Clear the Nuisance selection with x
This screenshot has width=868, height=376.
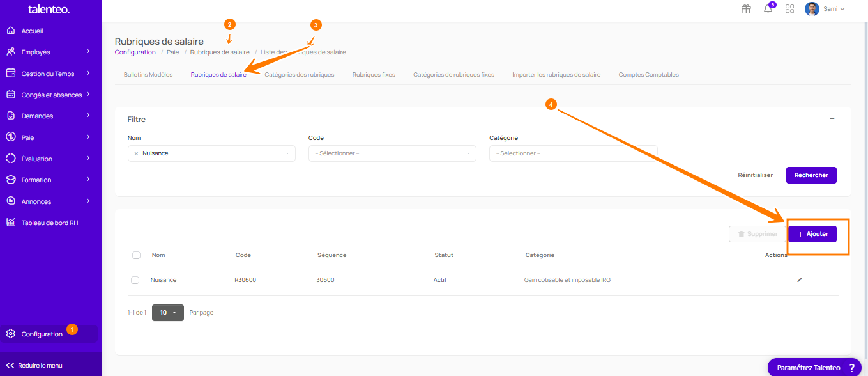[x=136, y=153]
